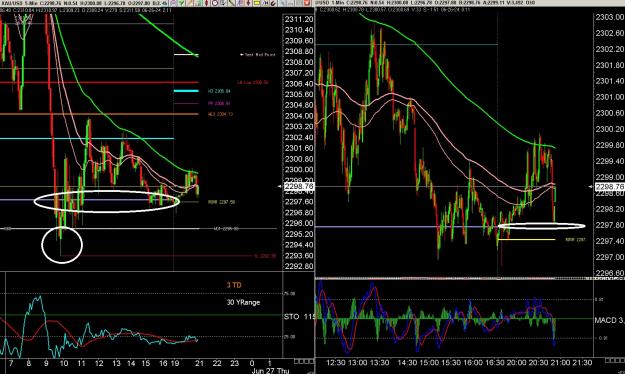Screen dimensions: 625x374
Task: Open the clock icon in toolbar
Action: [x=215, y=3]
